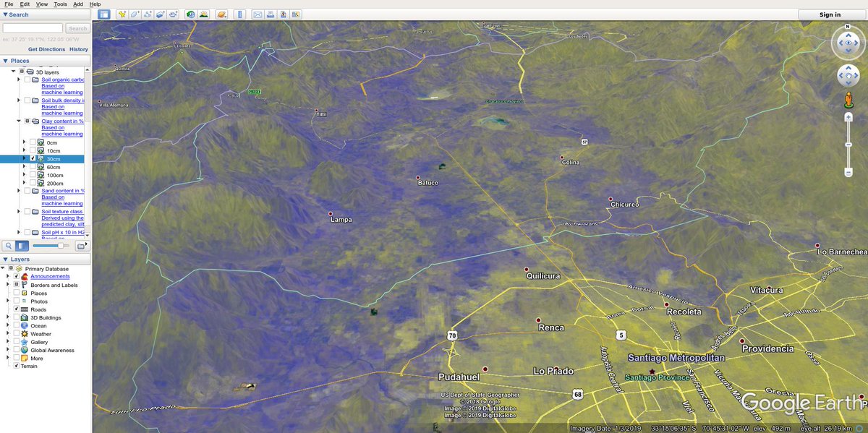Viewport: 868px width, 433px height.
Task: Collapse the Clay content folder
Action: (x=18, y=121)
